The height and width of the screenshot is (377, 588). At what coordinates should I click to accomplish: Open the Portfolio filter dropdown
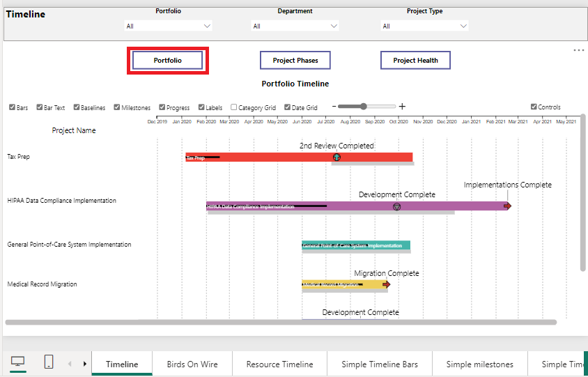(x=169, y=26)
